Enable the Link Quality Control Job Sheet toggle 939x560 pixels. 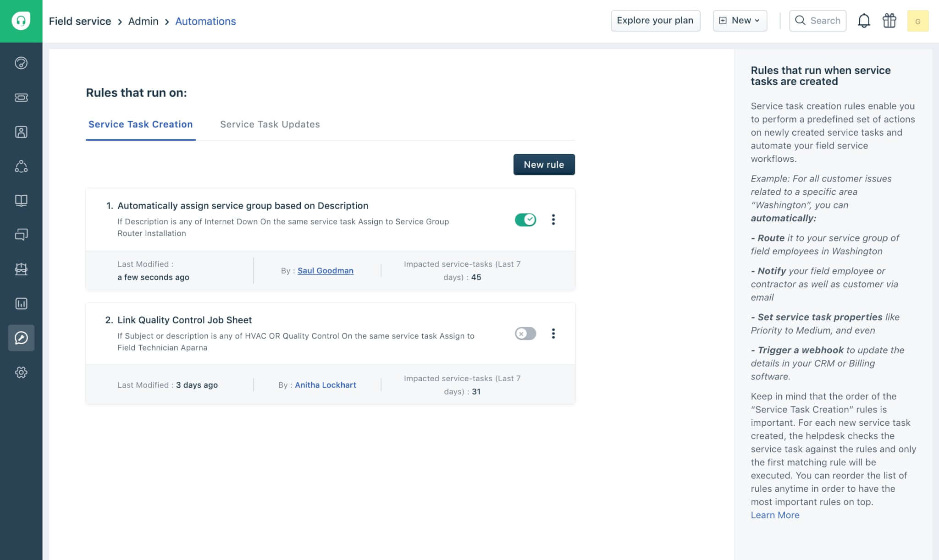525,333
